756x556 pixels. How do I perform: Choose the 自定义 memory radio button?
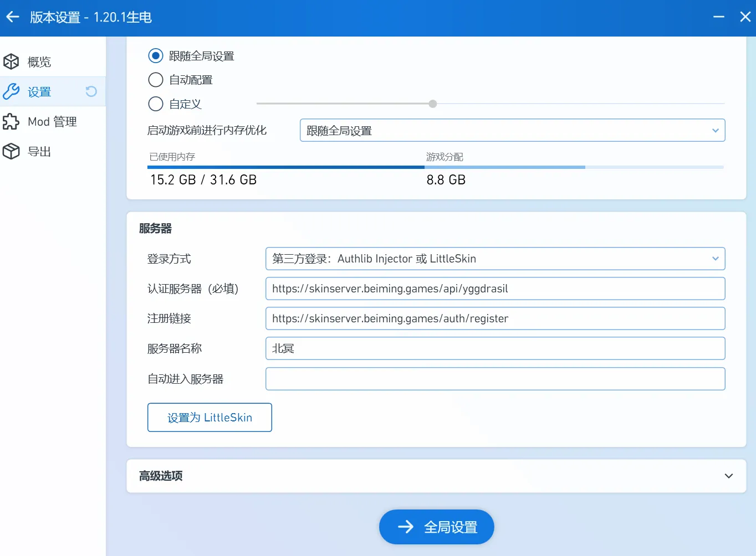(x=156, y=104)
